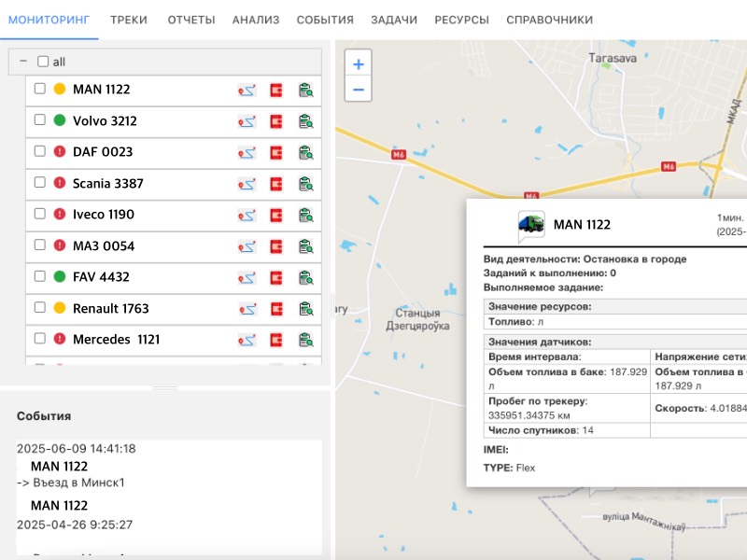Screen dimensions: 747x560
Task: Check the checkbox next to MAN 1122
Action: click(x=39, y=89)
